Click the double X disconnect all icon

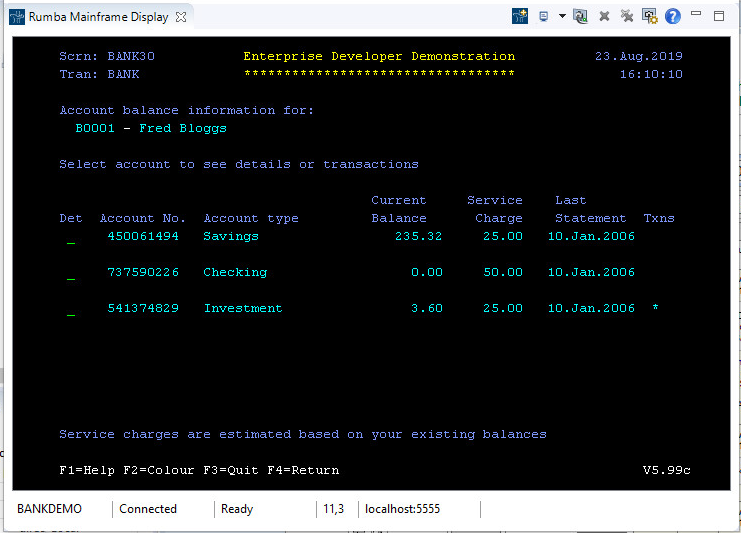coord(627,16)
